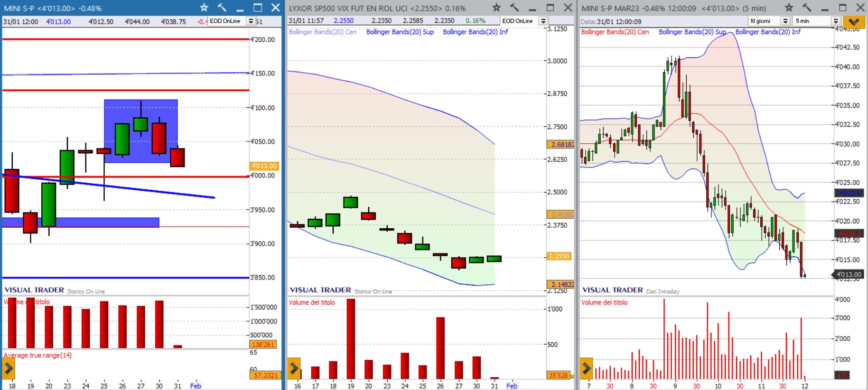868x390 pixels.
Task: Open the 10 giorni period dropdown
Action: point(785,21)
